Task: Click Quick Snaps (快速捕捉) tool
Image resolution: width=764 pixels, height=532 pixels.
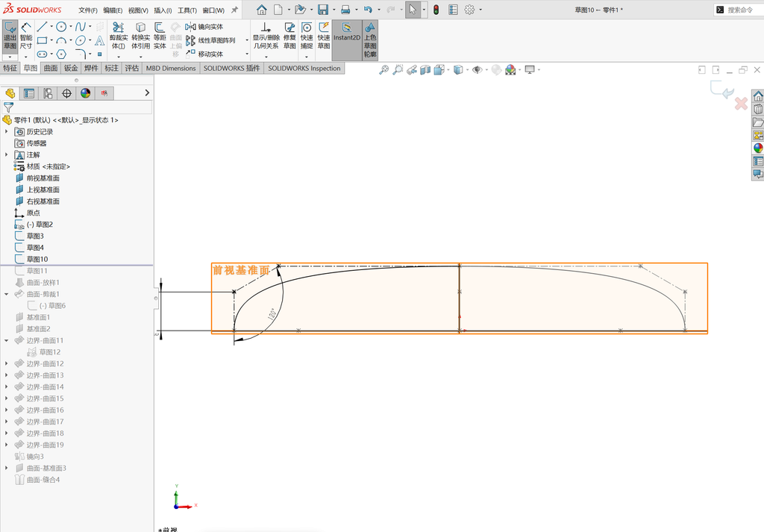Action: click(x=307, y=36)
